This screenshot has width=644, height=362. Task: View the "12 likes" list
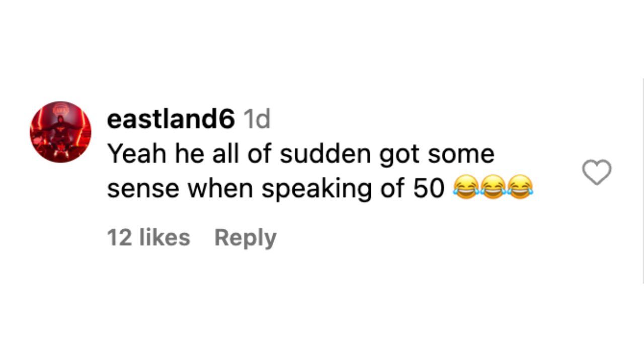[148, 237]
